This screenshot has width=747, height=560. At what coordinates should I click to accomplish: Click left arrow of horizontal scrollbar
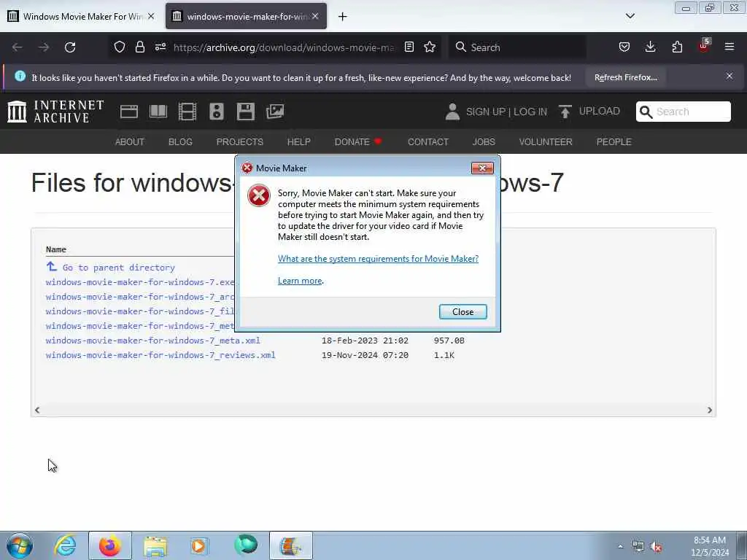pos(37,410)
